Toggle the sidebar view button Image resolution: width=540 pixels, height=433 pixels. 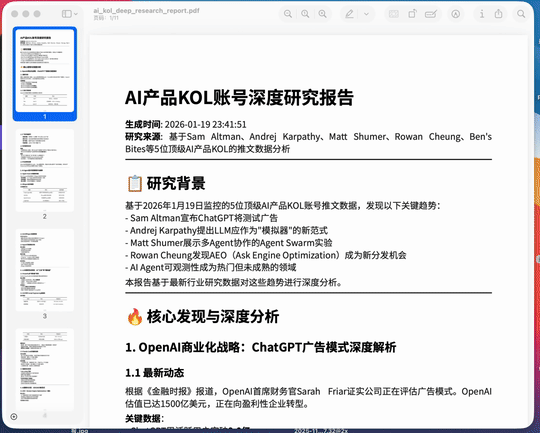point(66,14)
